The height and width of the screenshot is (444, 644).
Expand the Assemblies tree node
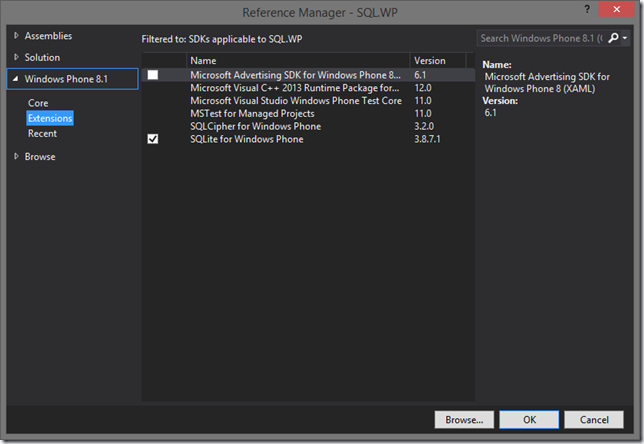pos(16,36)
